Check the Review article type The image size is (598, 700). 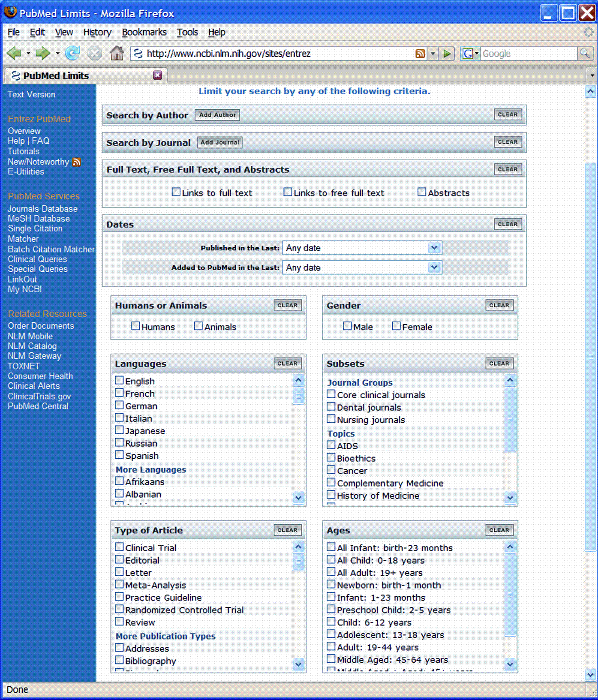(x=119, y=622)
